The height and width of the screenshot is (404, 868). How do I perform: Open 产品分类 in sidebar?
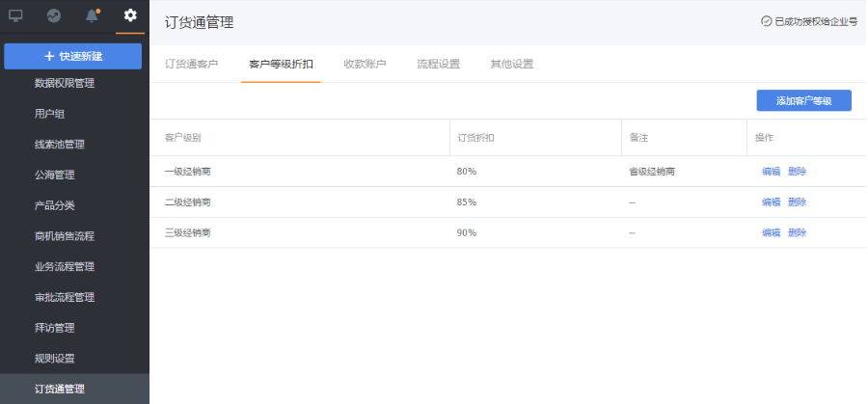pyautogui.click(x=55, y=205)
